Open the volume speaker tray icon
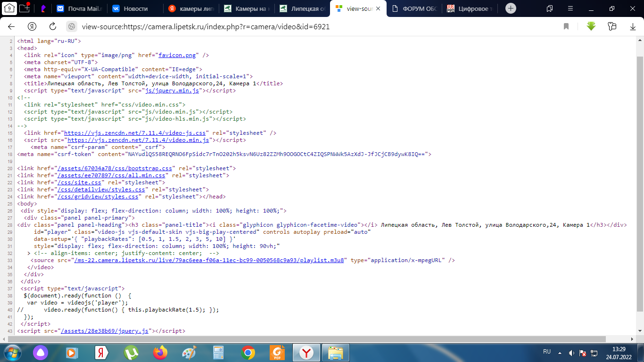This screenshot has height=362, width=644. 571,353
